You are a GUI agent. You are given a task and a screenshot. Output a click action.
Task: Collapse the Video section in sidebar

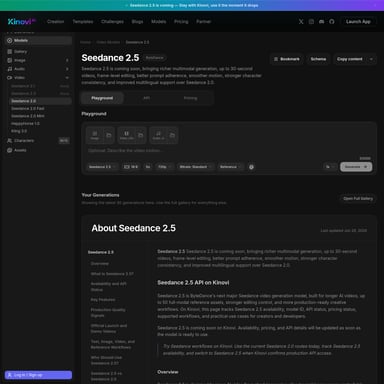(67, 78)
